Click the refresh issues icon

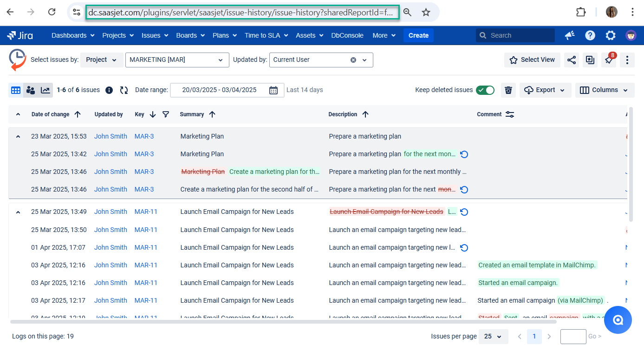coord(124,90)
